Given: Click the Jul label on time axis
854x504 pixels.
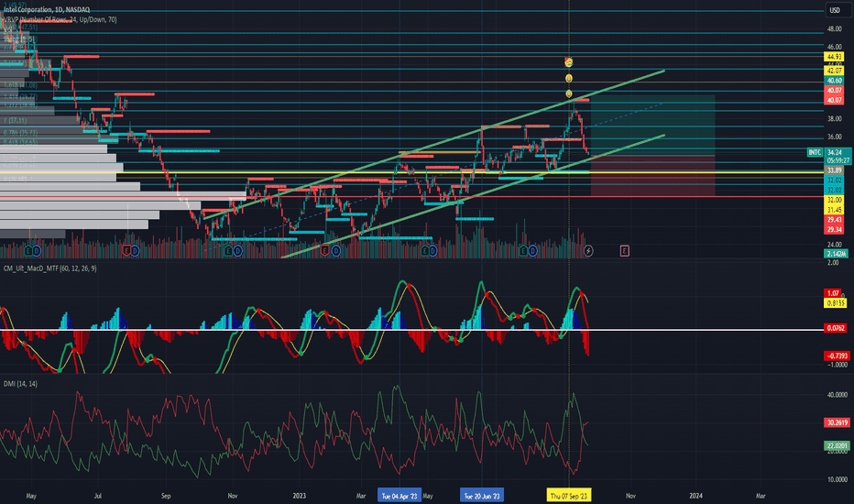Looking at the screenshot, I should pyautogui.click(x=98, y=496).
